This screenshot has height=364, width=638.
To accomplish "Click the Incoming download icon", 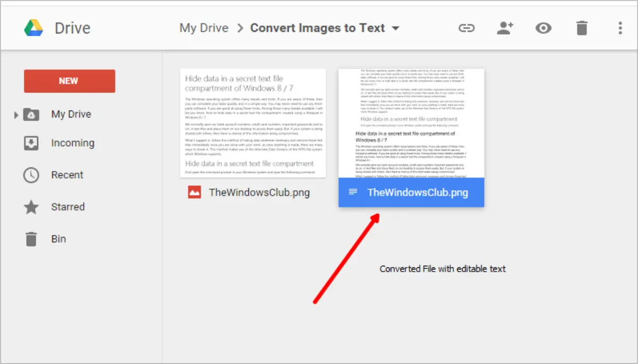I will point(31,143).
